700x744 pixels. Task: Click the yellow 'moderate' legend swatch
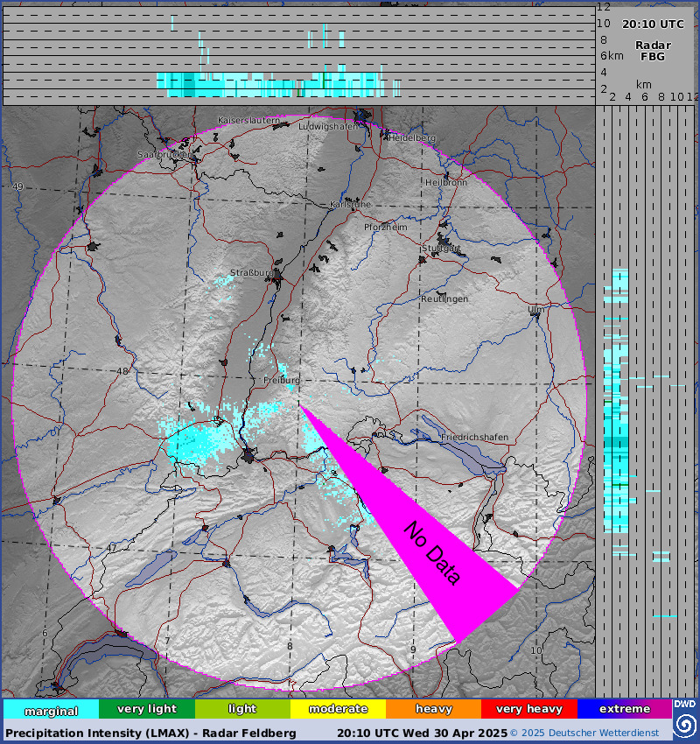338,709
